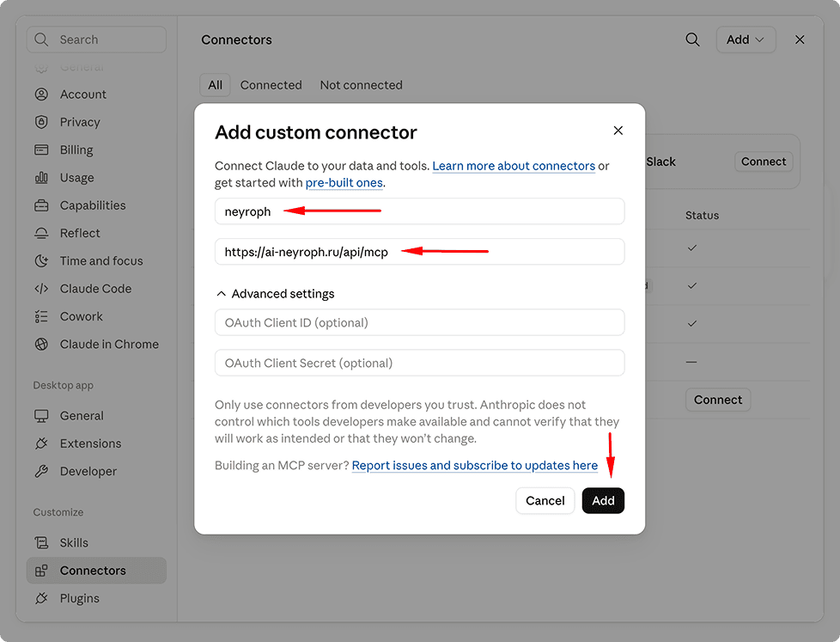
Task: Click the connector name field containing neyroph
Action: tap(419, 211)
